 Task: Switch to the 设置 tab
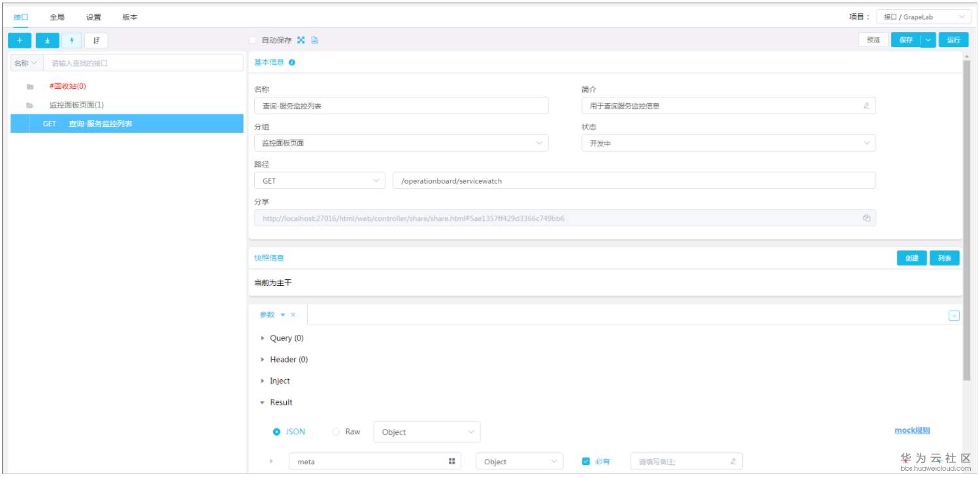(93, 17)
